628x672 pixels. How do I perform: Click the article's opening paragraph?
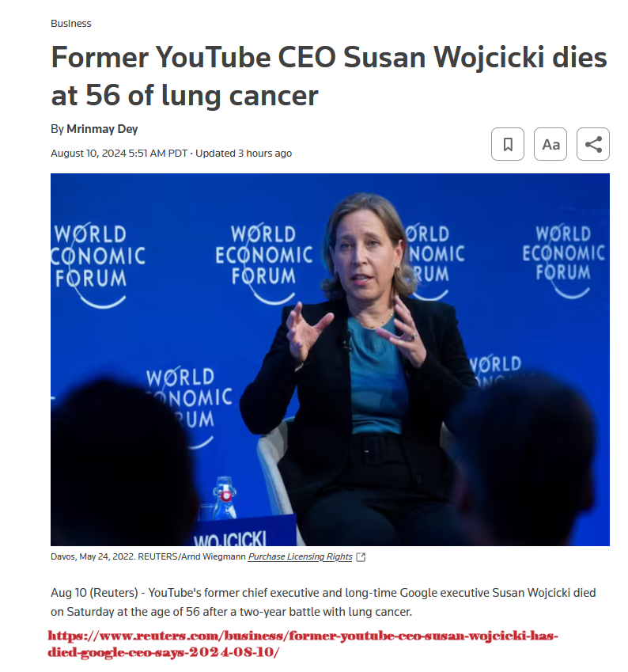click(x=323, y=602)
